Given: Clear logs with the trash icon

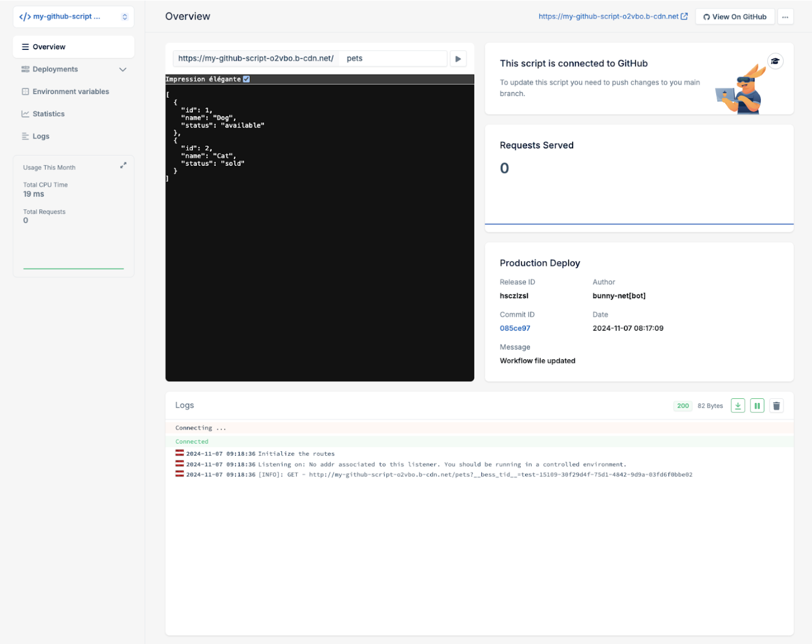Looking at the screenshot, I should pyautogui.click(x=776, y=406).
